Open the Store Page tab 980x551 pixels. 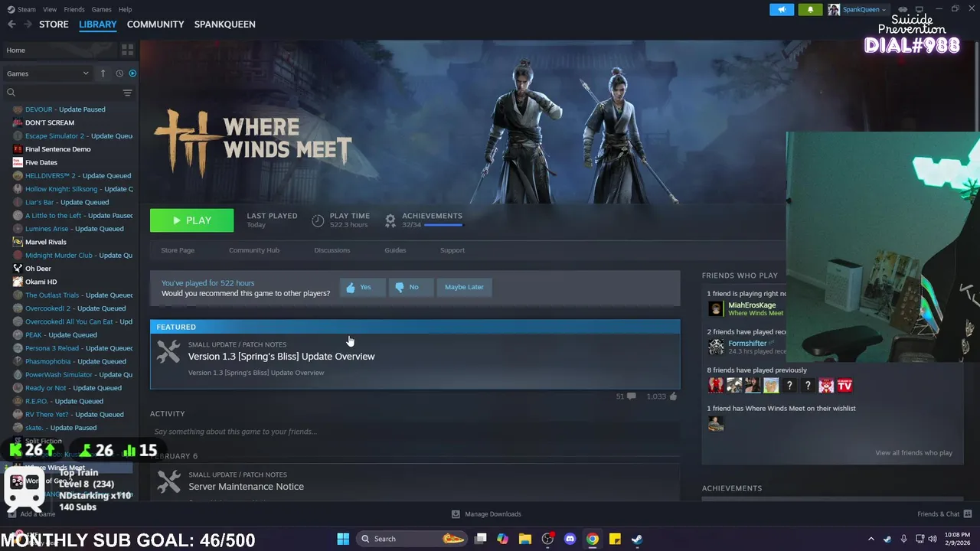[x=178, y=250]
